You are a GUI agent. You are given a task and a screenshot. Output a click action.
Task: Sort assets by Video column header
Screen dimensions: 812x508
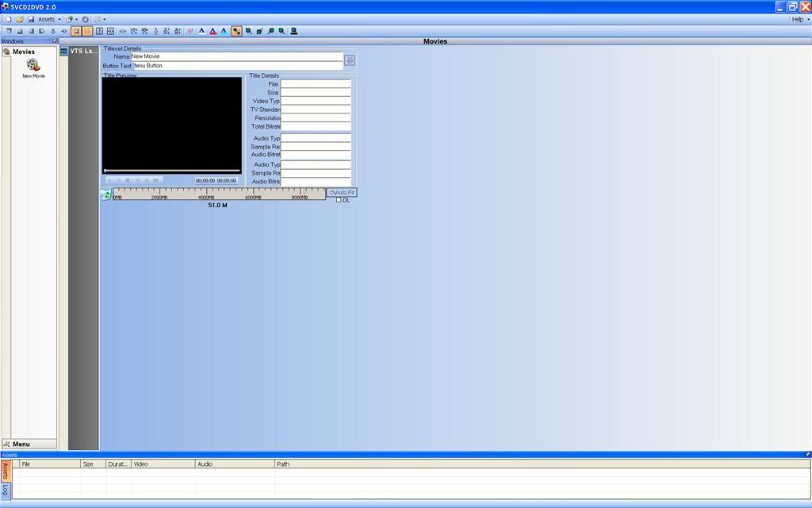[x=163, y=464]
